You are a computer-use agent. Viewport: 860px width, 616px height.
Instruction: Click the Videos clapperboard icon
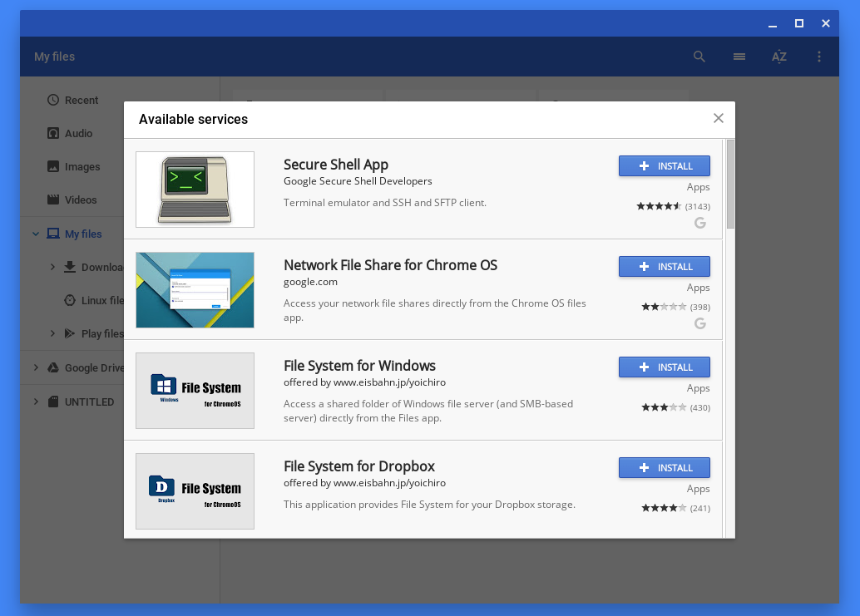click(53, 200)
